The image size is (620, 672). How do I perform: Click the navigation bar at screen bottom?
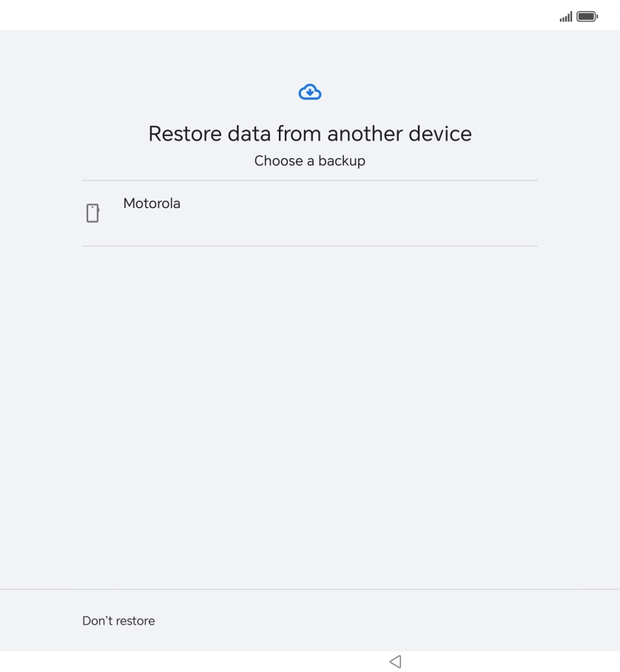[x=310, y=661]
